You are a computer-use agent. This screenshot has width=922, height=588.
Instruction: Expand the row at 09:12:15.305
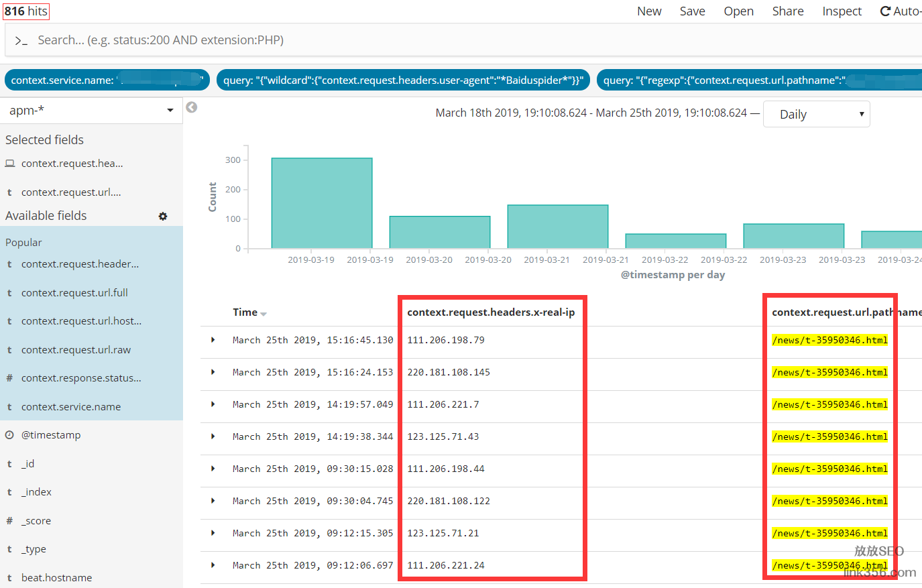213,533
